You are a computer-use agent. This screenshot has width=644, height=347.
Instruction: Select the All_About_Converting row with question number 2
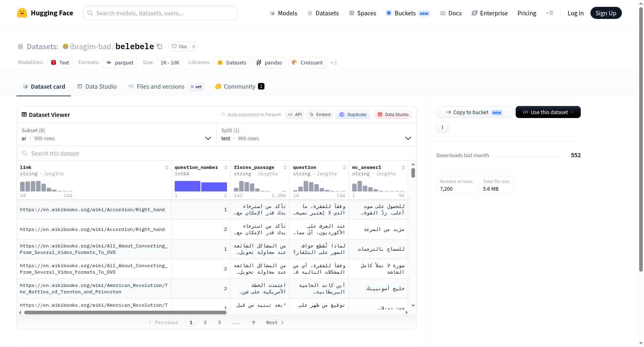213,269
